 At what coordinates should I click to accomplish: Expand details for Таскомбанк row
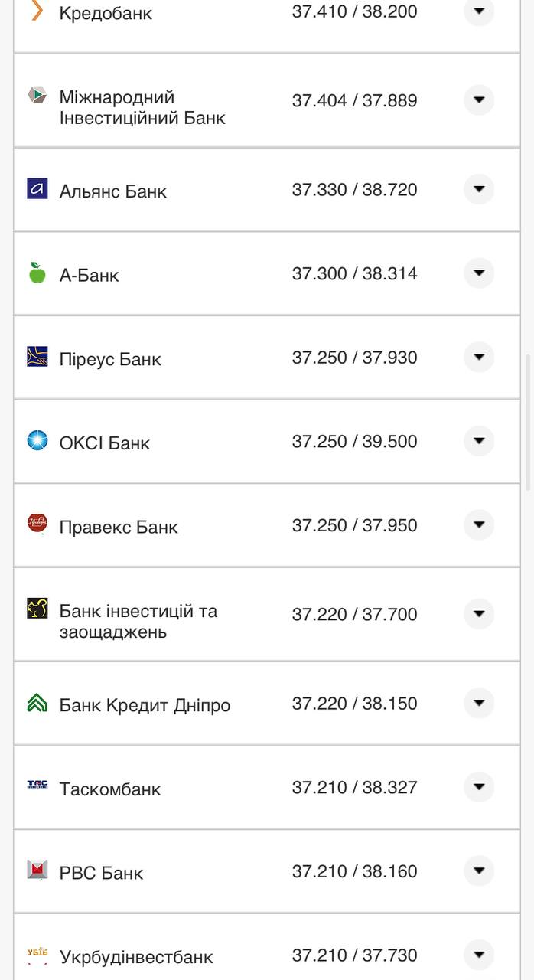[478, 787]
